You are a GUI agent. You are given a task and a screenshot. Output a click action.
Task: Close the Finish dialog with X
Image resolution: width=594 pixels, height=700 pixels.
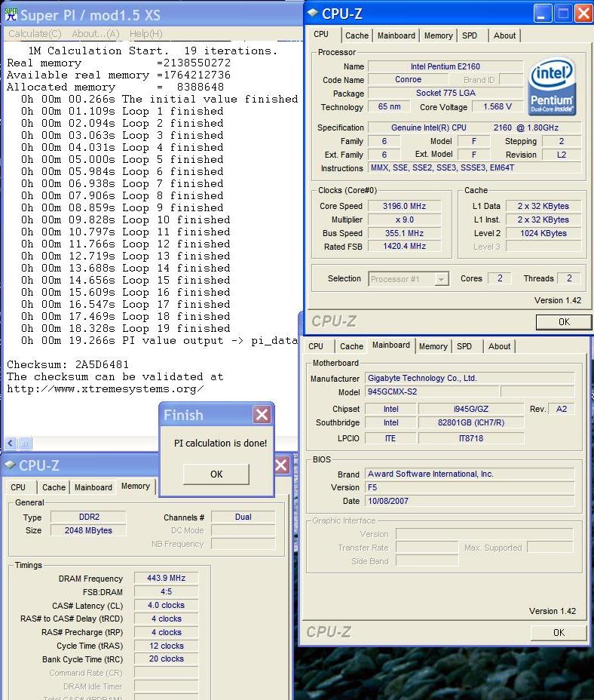(x=262, y=415)
